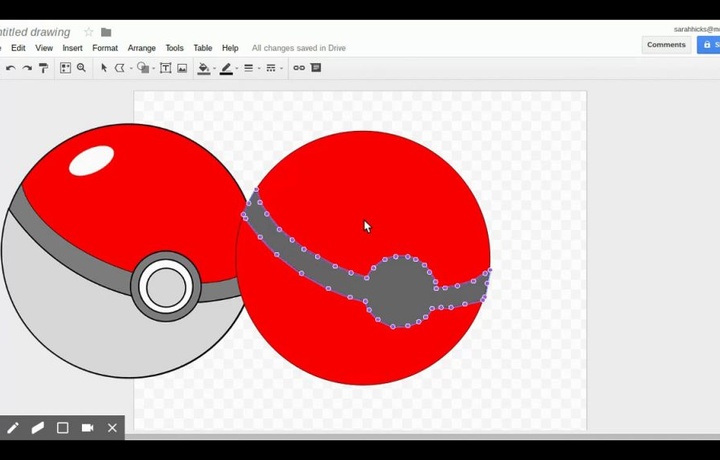Open the Format menu
Viewport: 720px width, 460px height.
(x=105, y=48)
